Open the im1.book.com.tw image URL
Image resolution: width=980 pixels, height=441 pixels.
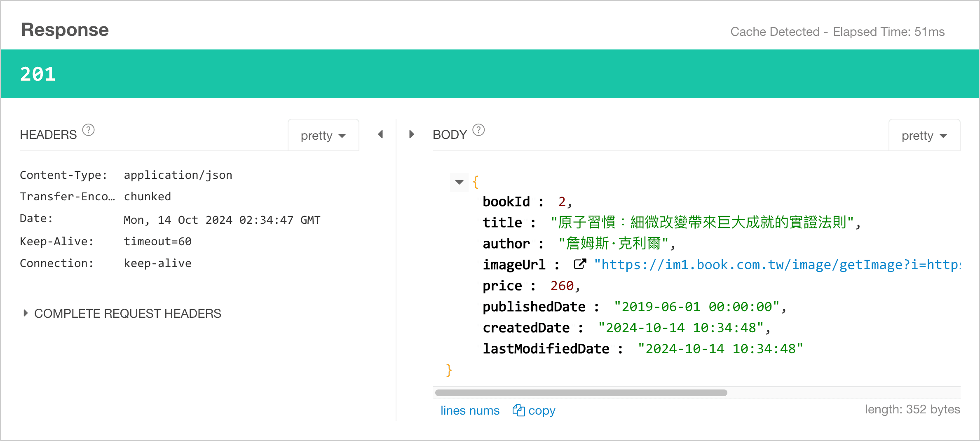coord(777,265)
